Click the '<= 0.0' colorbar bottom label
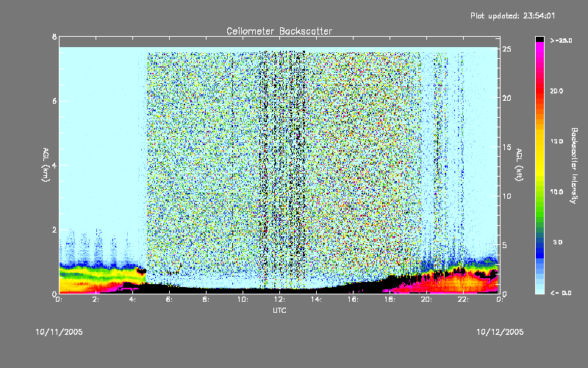Image resolution: width=588 pixels, height=368 pixels. point(561,293)
